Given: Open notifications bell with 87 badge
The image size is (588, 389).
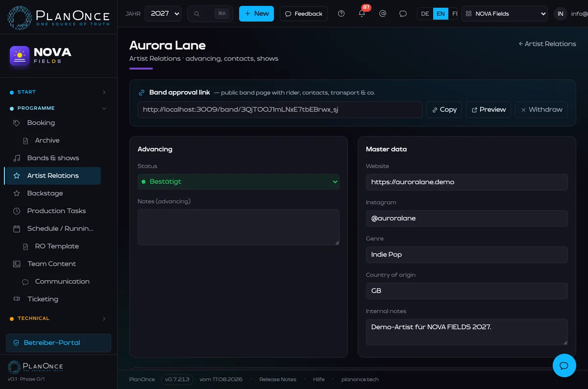Looking at the screenshot, I should tap(362, 14).
